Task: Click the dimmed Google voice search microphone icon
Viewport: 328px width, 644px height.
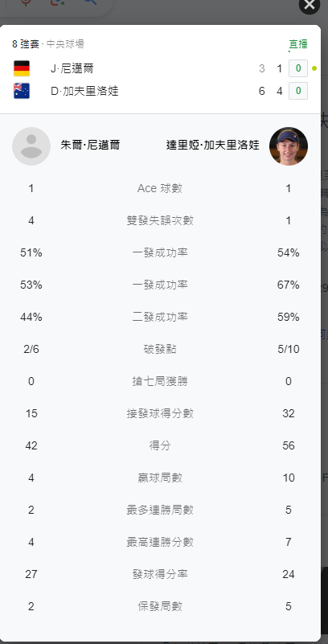Action: point(26,2)
